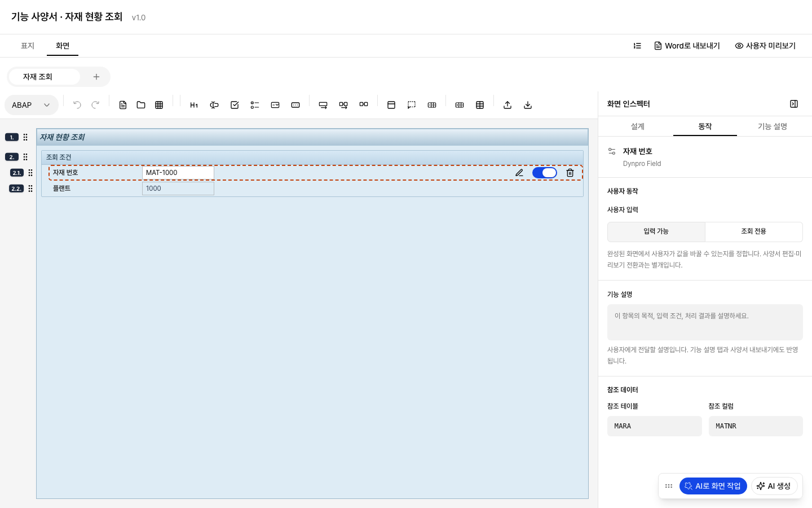The height and width of the screenshot is (508, 812).
Task: Click the grip handle on the AI floating bar
Action: (669, 486)
